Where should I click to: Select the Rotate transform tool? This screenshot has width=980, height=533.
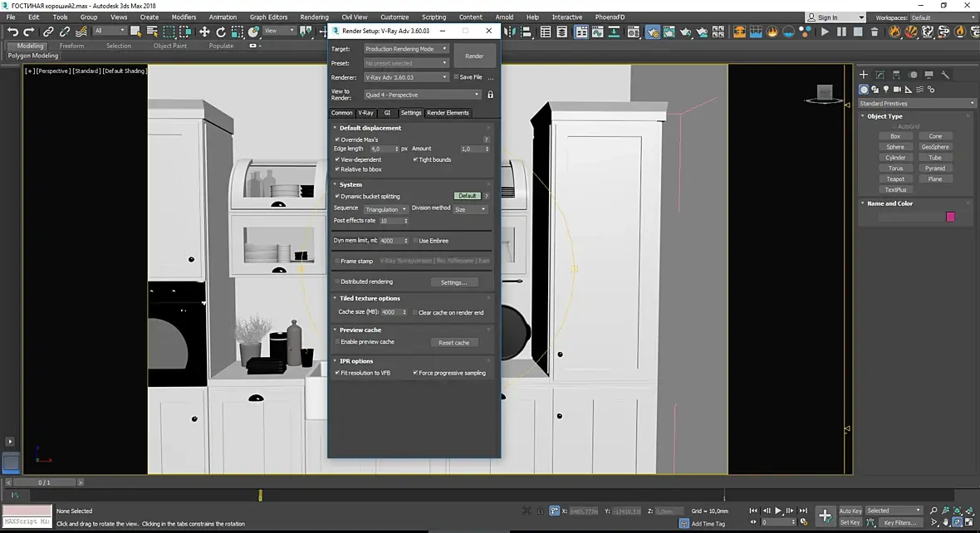pyautogui.click(x=221, y=32)
